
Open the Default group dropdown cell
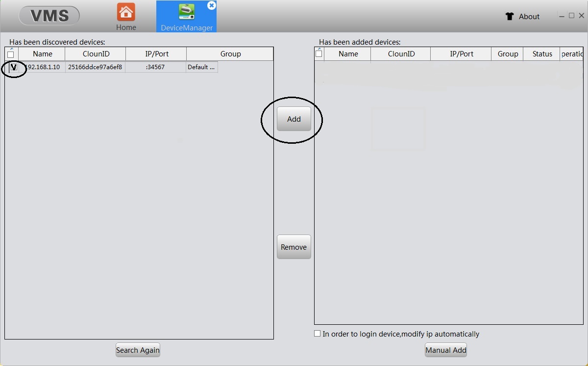[x=201, y=67]
